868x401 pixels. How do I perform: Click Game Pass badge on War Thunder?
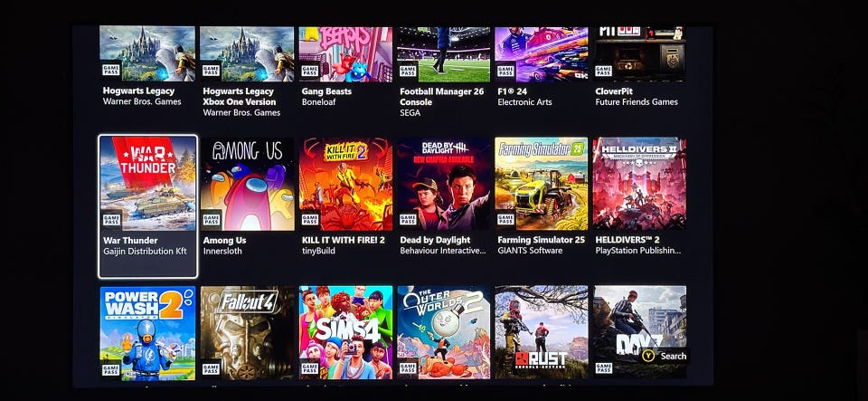pos(111,219)
